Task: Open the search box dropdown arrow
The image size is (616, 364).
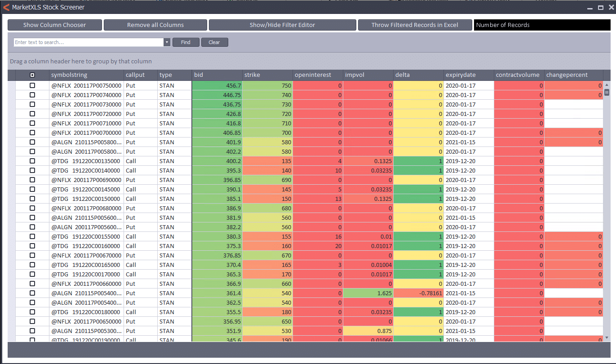Action: pyautogui.click(x=167, y=42)
